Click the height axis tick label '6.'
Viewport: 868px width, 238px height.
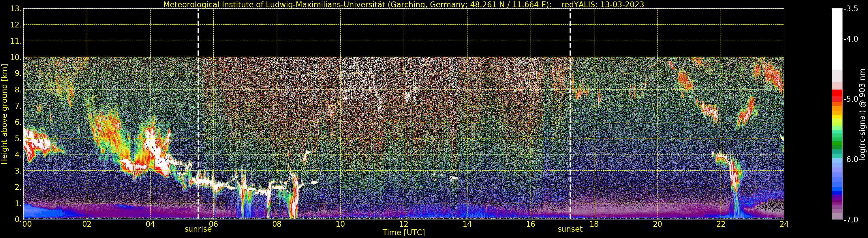point(18,122)
